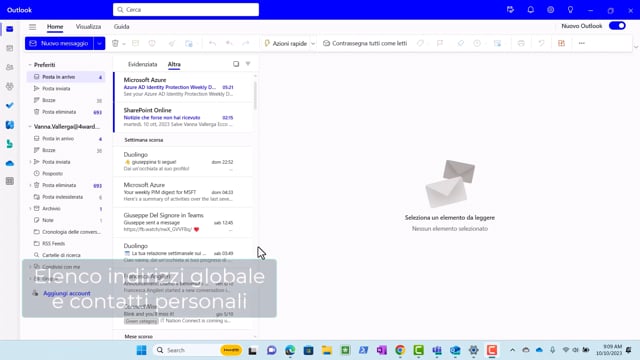Open Microsoft Edge from the taskbar
This screenshot has height=360, width=640.
coord(290,350)
